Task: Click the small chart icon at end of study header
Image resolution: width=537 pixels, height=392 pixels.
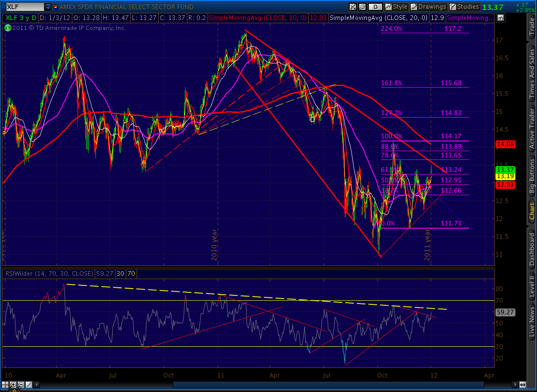Action: point(500,17)
